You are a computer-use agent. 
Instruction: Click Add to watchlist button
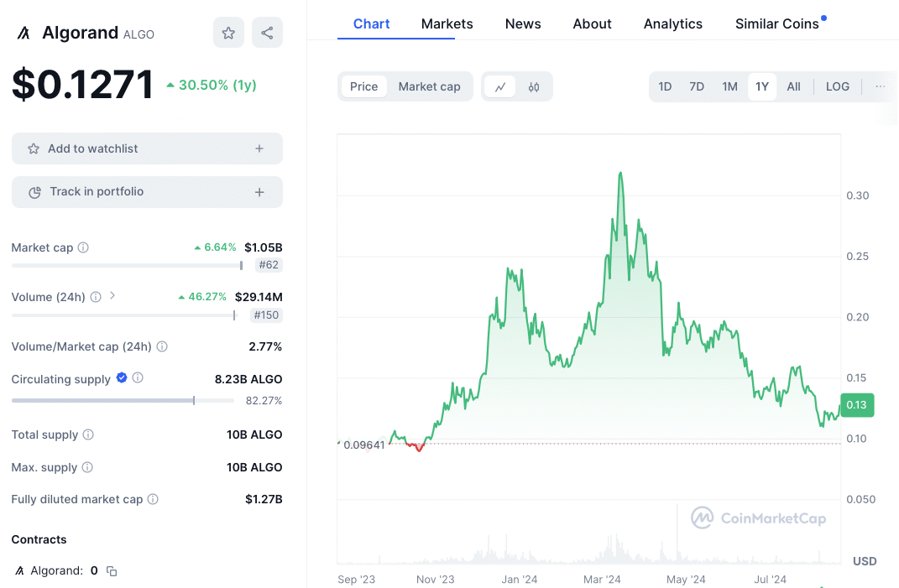tap(147, 148)
